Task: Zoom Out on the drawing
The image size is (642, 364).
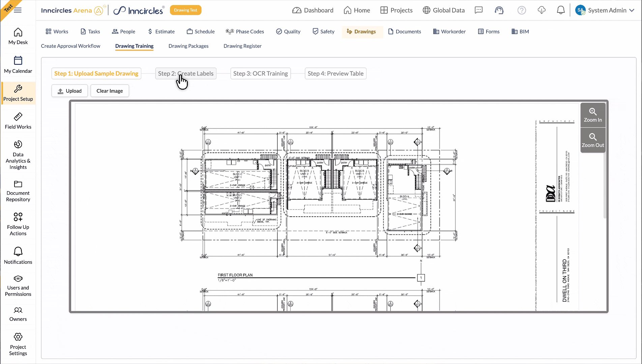Action: pyautogui.click(x=593, y=140)
